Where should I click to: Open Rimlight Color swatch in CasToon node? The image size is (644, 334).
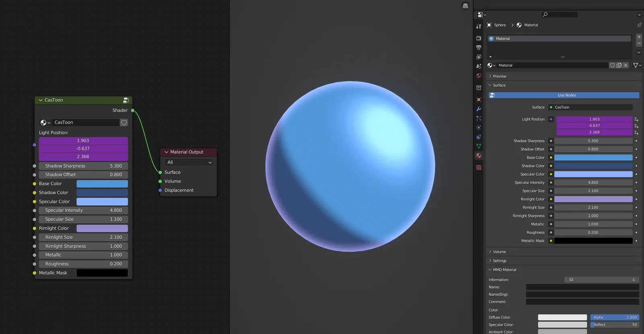point(102,229)
